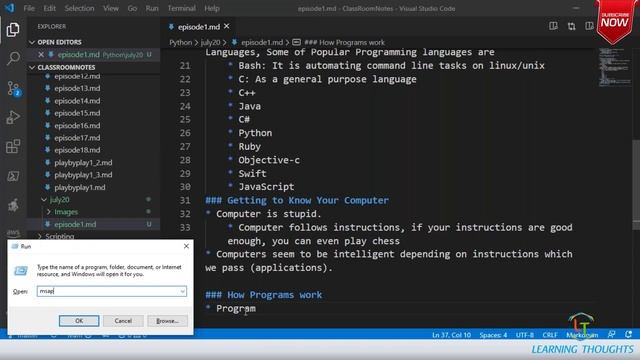Click the july20 breadcrumb segment
Screen dimensions: 640x360
[211, 42]
